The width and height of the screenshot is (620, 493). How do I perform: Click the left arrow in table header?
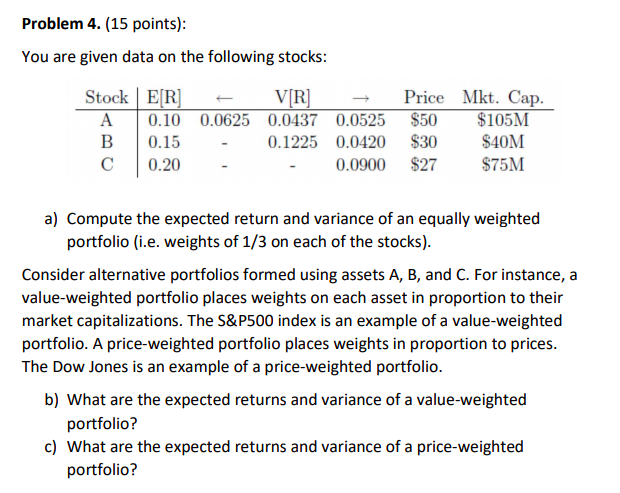225,98
